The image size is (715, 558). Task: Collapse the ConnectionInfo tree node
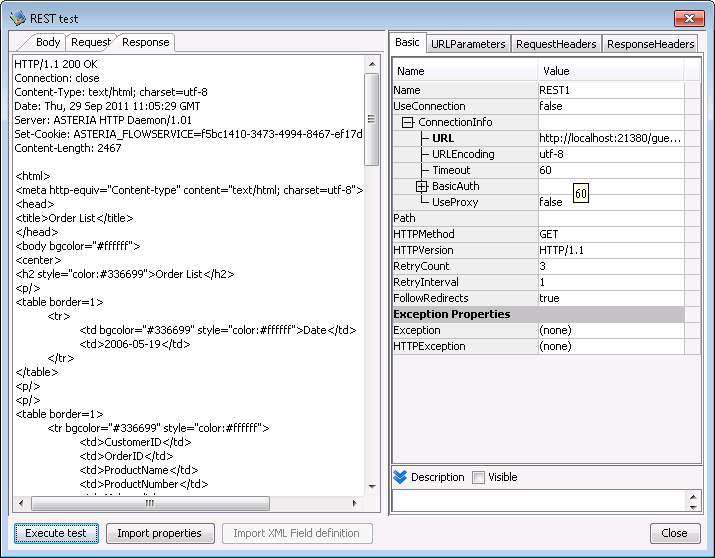pos(407,122)
